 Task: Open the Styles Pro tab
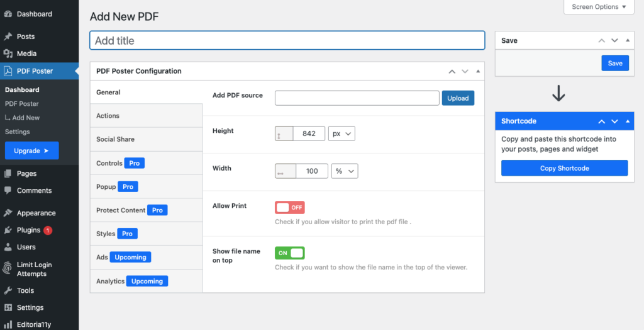tap(147, 234)
